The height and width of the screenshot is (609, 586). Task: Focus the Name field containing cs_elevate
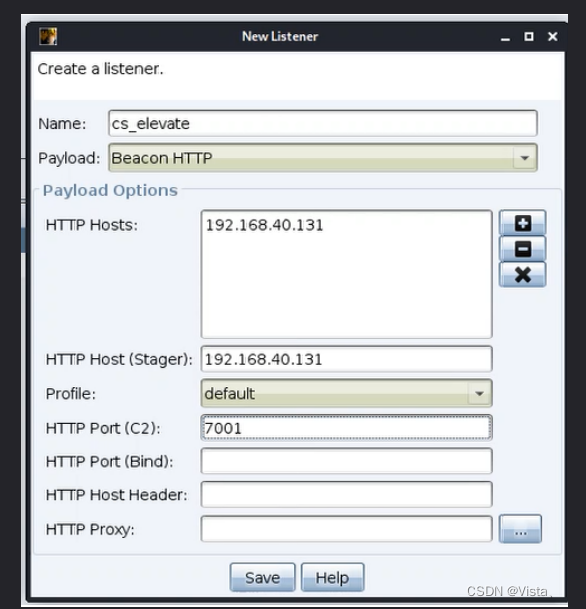point(323,124)
